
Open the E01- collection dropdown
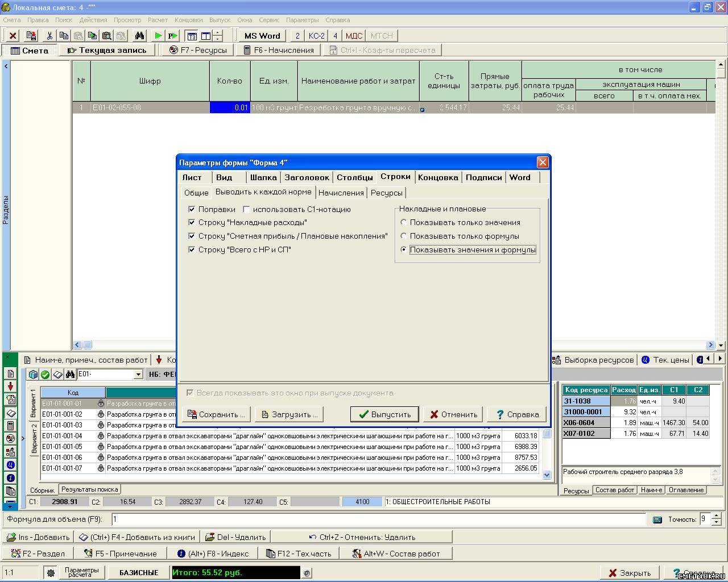pyautogui.click(x=138, y=375)
